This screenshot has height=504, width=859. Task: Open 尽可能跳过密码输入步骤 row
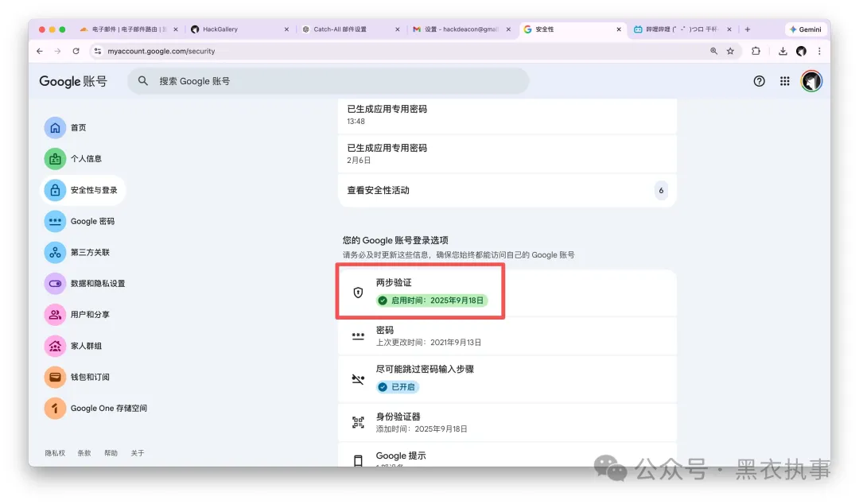[x=507, y=379]
